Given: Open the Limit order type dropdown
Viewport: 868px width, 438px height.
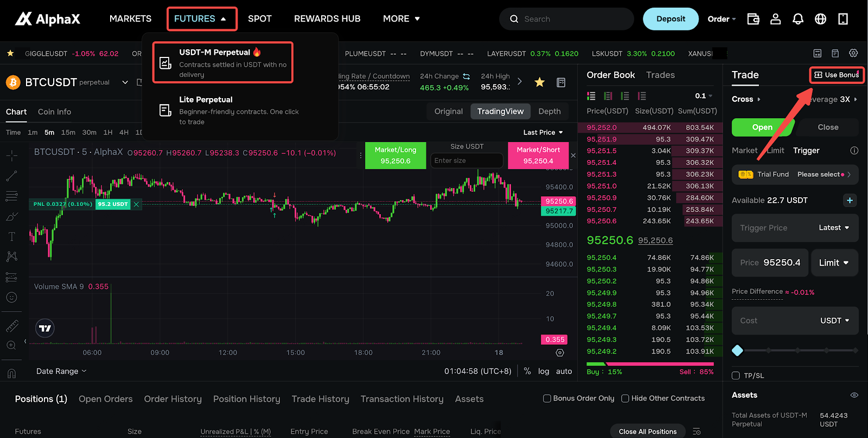Looking at the screenshot, I should tap(834, 262).
